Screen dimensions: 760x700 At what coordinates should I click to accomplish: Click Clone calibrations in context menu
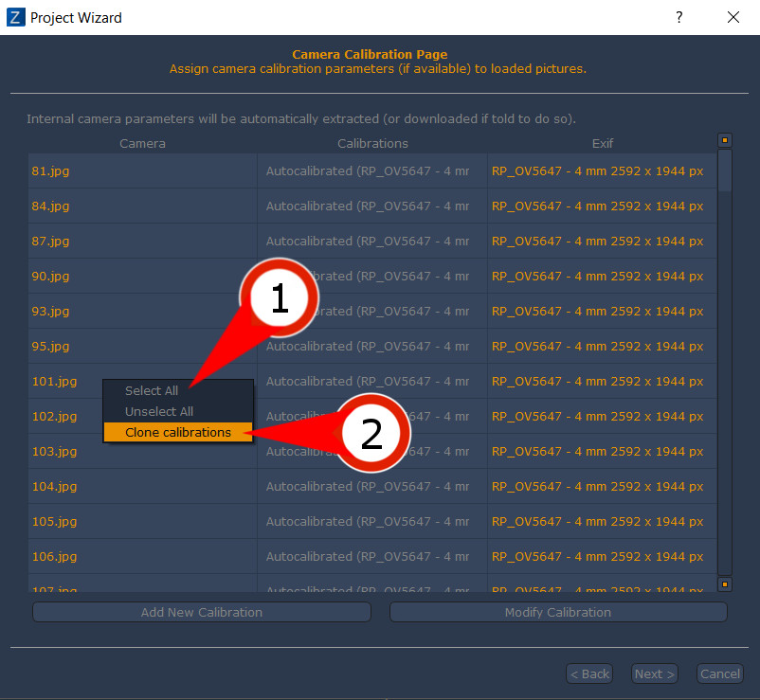tap(177, 432)
